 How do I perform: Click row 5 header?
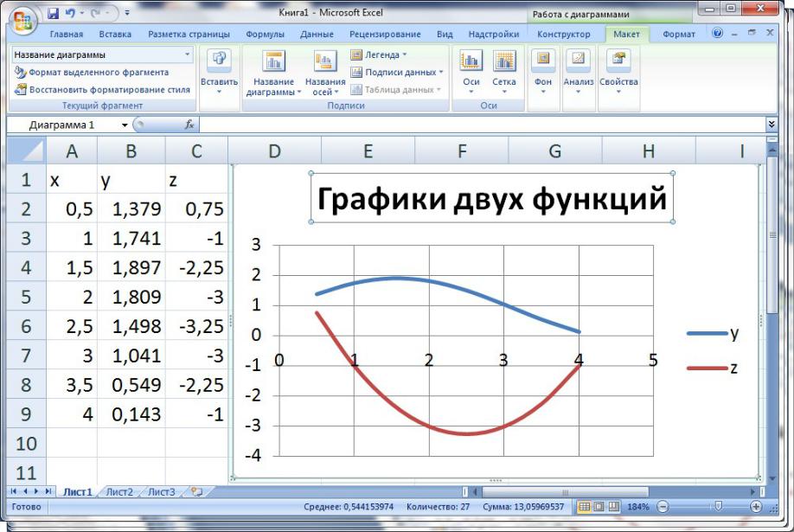click(x=26, y=297)
